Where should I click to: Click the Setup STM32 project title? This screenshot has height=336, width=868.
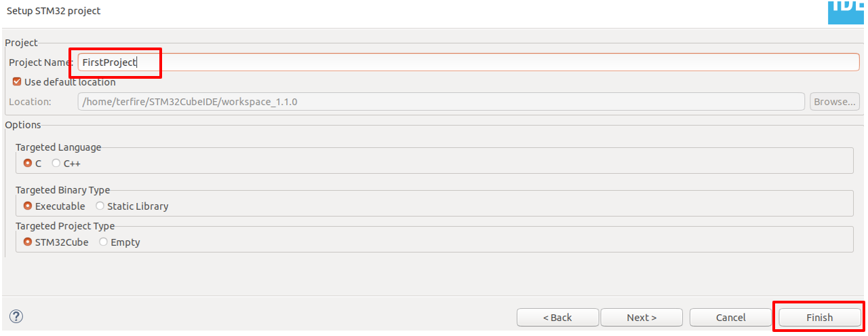click(x=54, y=11)
